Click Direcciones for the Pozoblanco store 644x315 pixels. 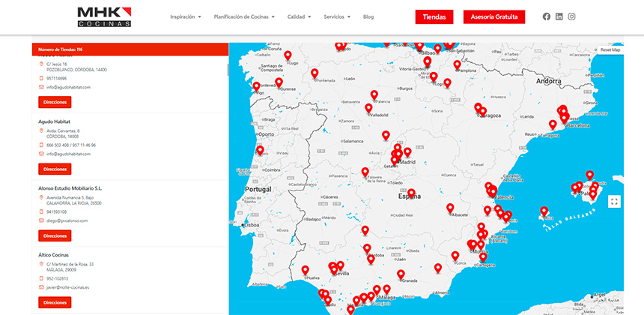[55, 102]
